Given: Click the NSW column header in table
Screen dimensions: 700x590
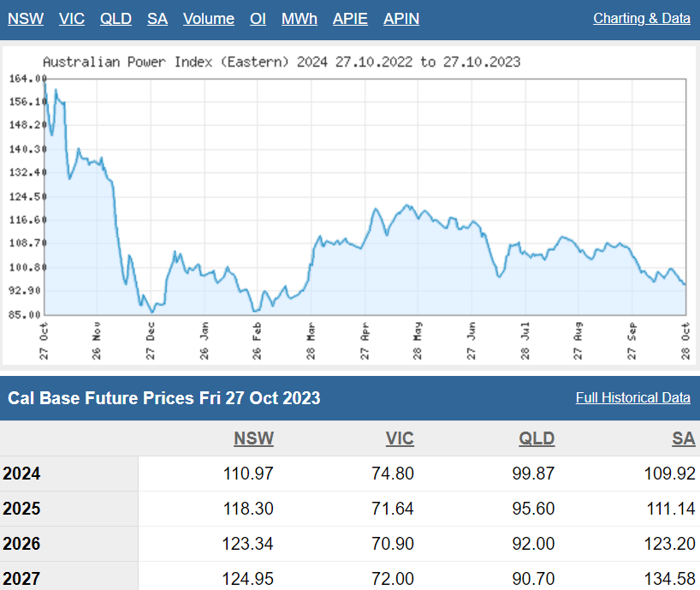Looking at the screenshot, I should (253, 438).
